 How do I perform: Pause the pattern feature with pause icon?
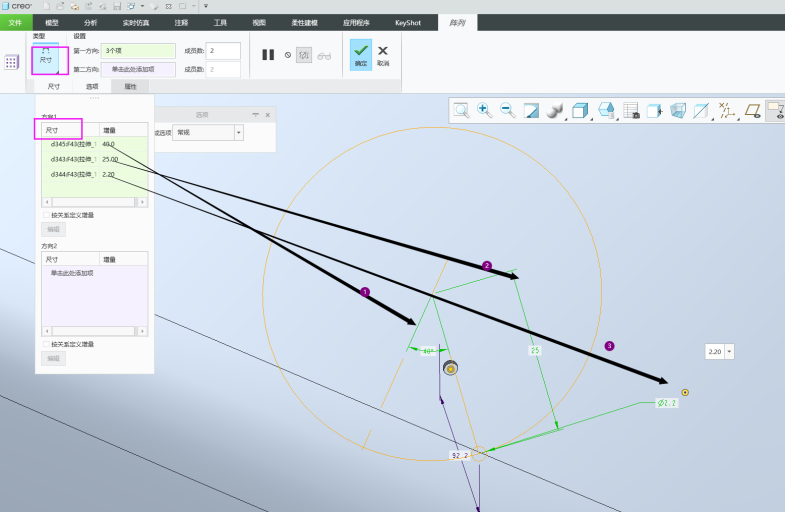(x=268, y=55)
